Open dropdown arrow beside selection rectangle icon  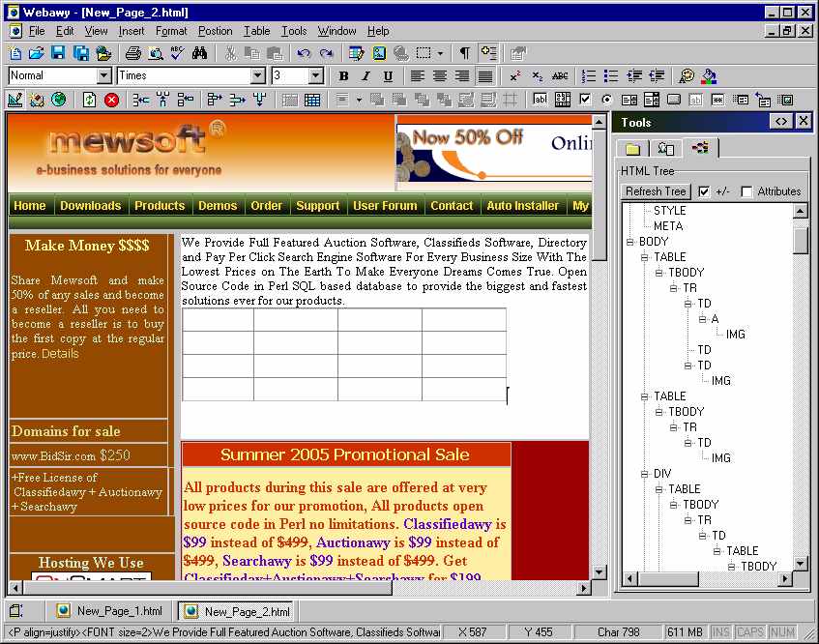(x=440, y=53)
